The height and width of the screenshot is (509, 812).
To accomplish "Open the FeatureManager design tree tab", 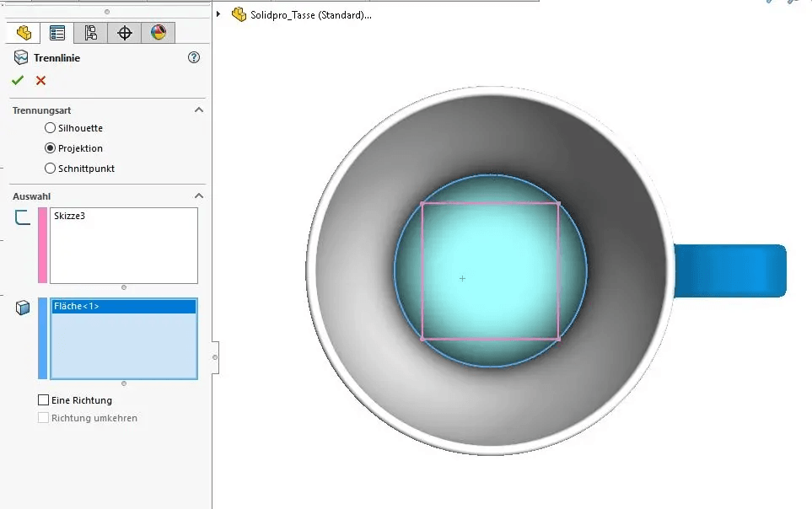I will [24, 33].
